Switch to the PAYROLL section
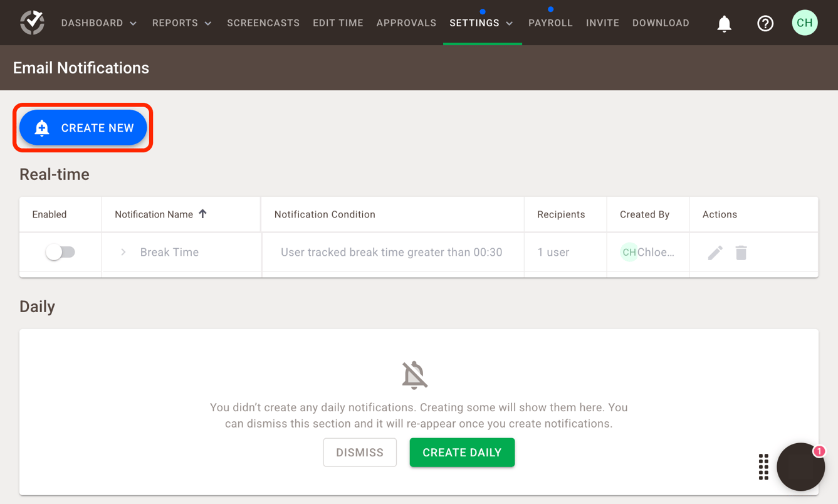The image size is (838, 504). pos(550,23)
